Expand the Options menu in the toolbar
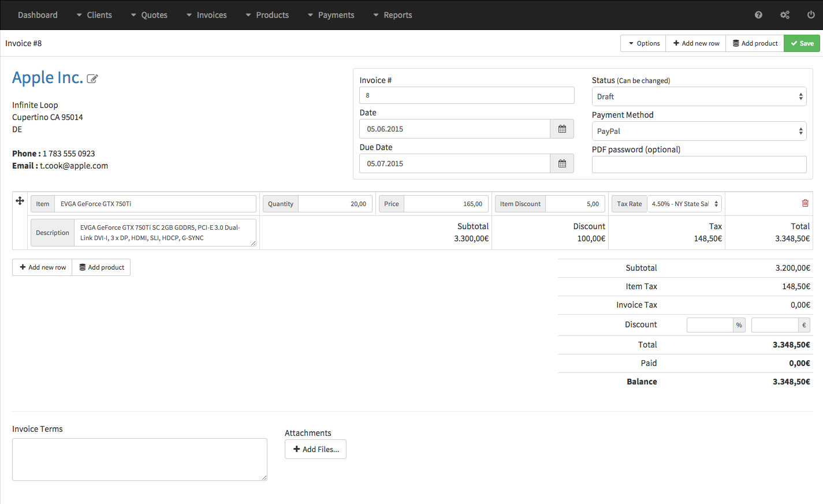 642,43
